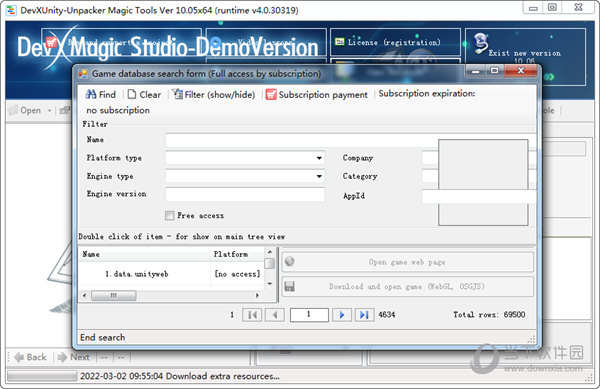
Task: Click the Clear blank page icon
Action: pyautogui.click(x=132, y=94)
